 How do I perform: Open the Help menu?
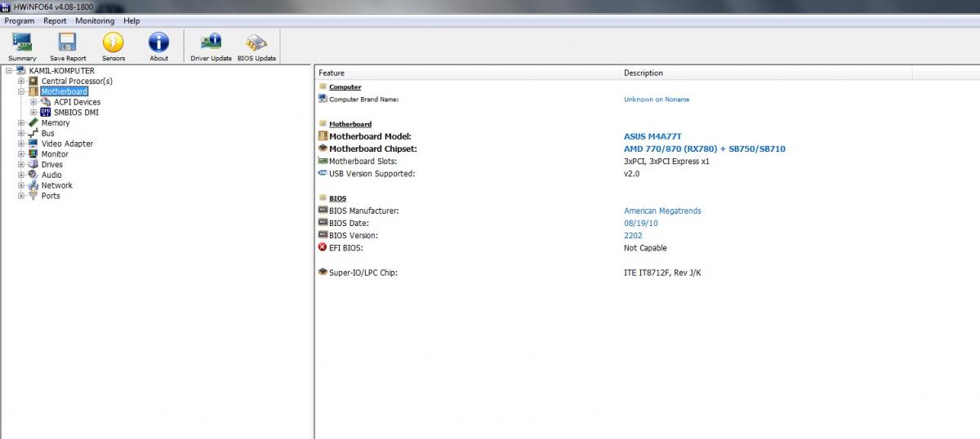coord(131,20)
